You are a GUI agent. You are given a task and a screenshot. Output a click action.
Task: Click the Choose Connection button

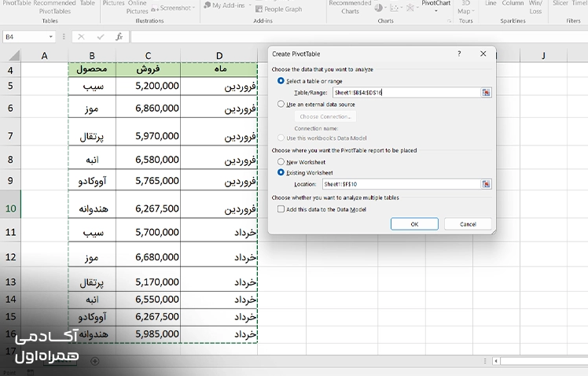point(325,116)
